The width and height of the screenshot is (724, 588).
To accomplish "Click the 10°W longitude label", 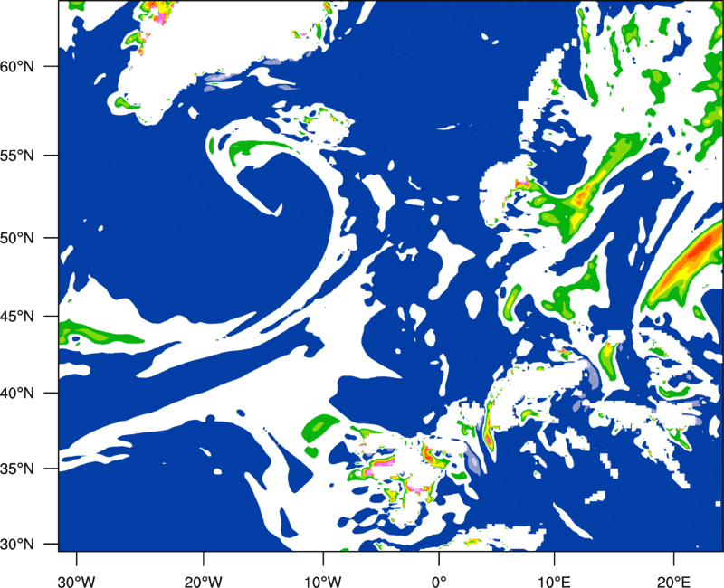I will coord(323,582).
